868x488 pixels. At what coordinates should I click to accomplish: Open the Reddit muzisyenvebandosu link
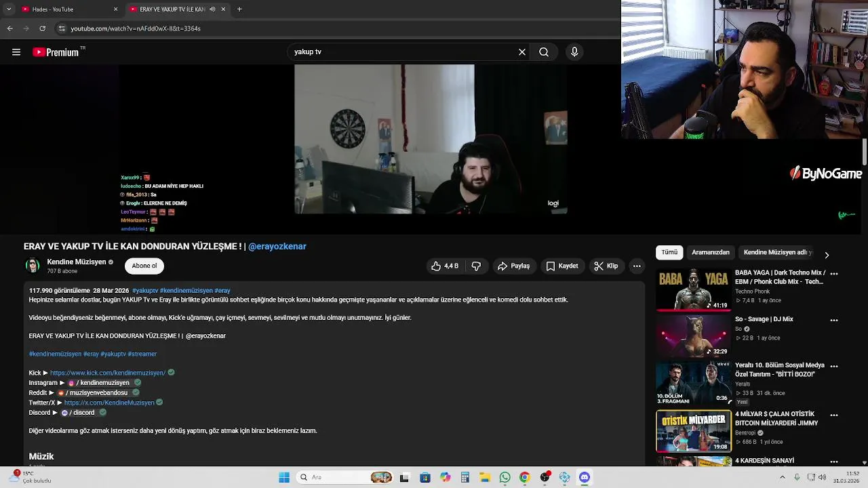pos(93,392)
